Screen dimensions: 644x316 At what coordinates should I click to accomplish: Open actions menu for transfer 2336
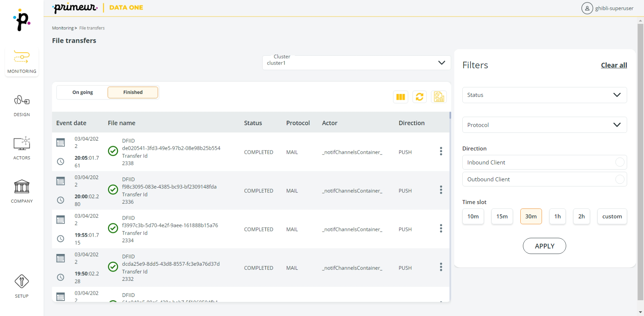coord(441,190)
